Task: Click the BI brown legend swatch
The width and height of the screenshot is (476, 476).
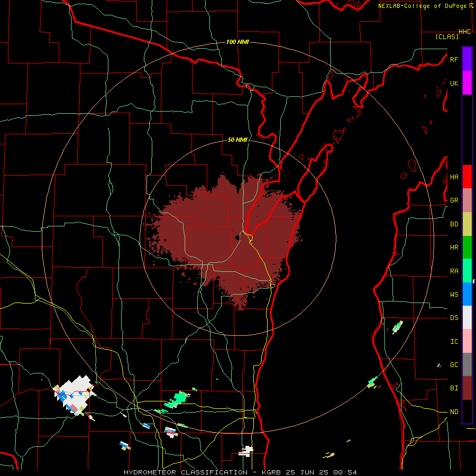Action: pyautogui.click(x=467, y=388)
